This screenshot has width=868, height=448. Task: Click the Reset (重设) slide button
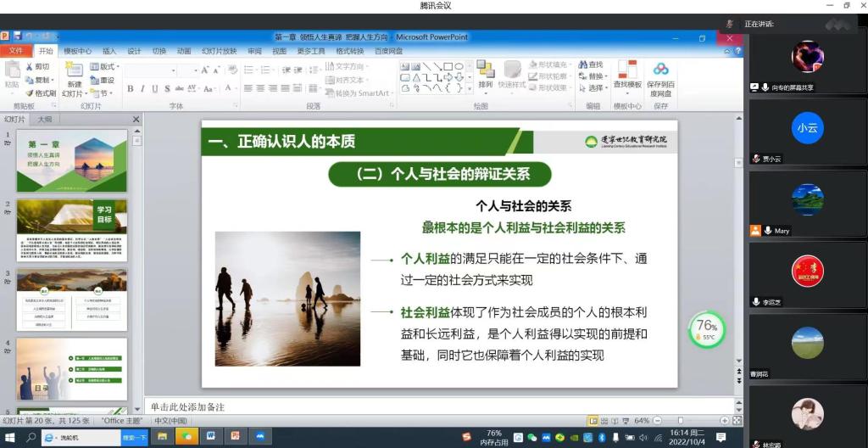(103, 80)
